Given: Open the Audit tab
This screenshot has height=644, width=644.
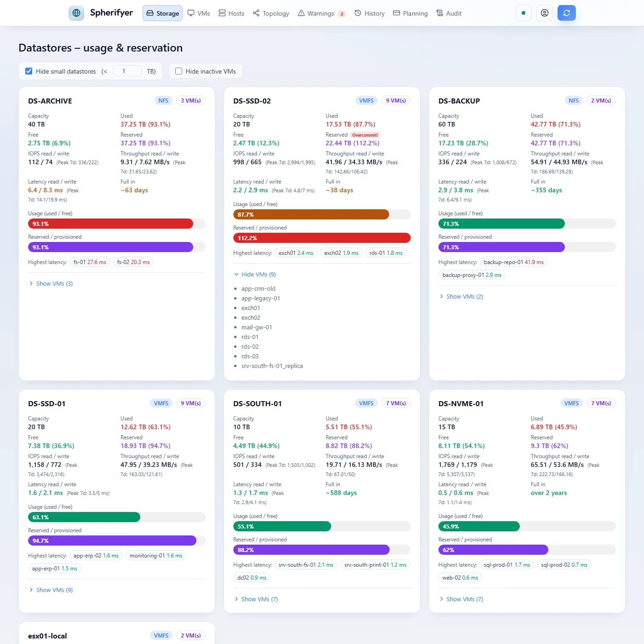Looking at the screenshot, I should [449, 13].
